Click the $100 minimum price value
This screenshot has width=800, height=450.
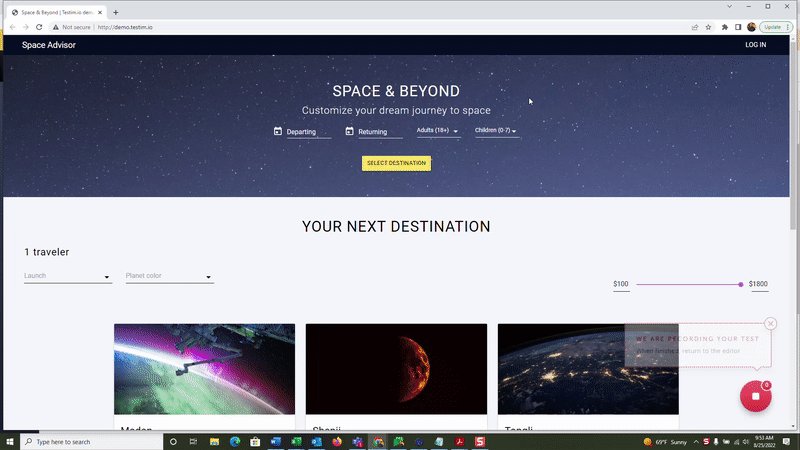pyautogui.click(x=621, y=284)
